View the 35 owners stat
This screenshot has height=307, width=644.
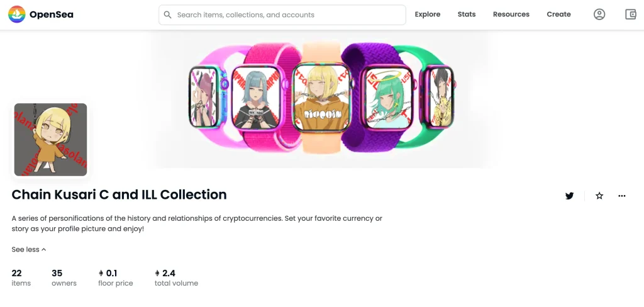click(64, 278)
